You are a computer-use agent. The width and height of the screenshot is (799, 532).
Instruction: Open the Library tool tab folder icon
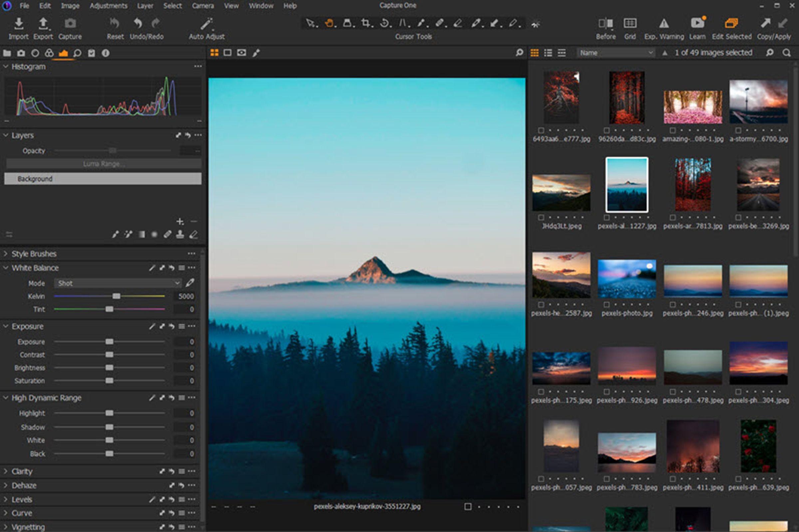point(7,53)
